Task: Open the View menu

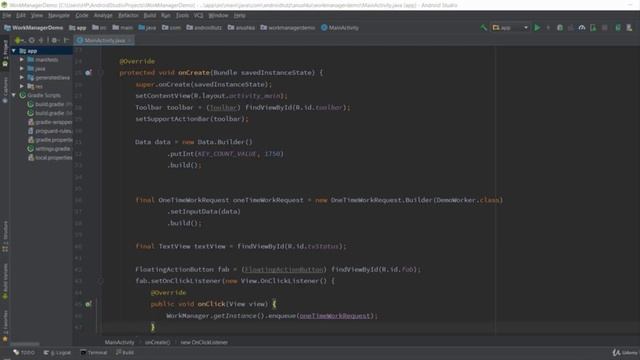Action: [x=37, y=16]
